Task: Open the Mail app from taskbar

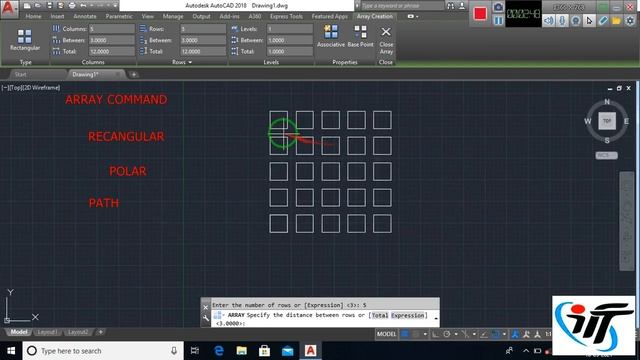Action: coord(287,351)
